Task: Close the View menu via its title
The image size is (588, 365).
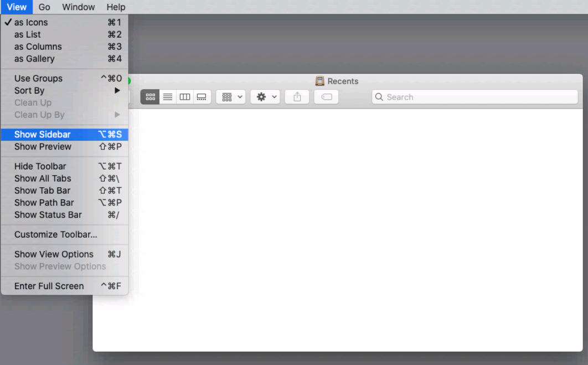Action: click(x=17, y=7)
